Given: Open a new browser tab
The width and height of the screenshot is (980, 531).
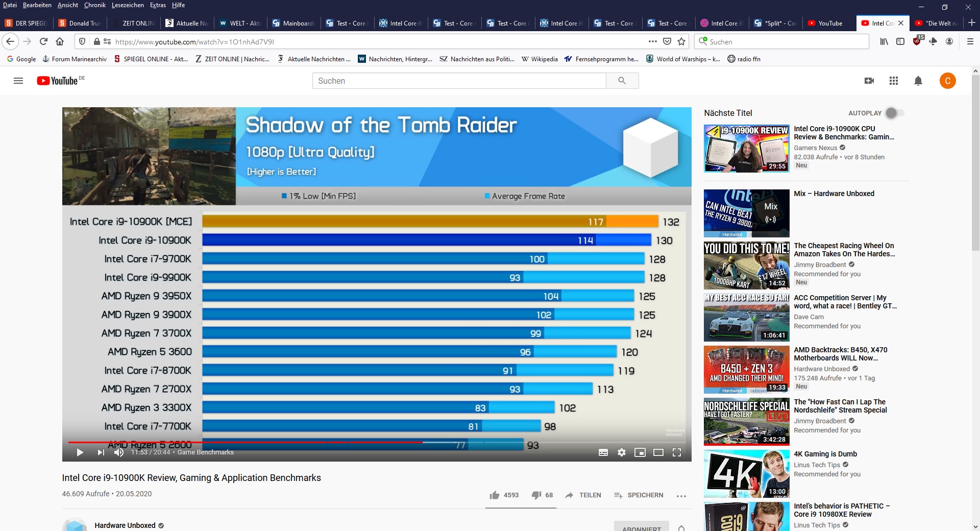Looking at the screenshot, I should click(x=972, y=23).
